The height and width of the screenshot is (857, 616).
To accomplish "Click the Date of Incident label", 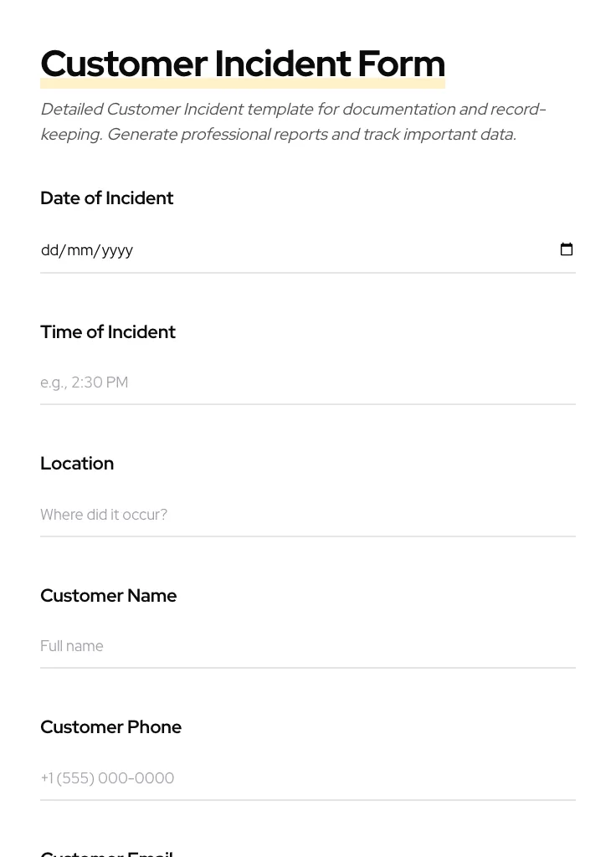I will click(x=106, y=198).
